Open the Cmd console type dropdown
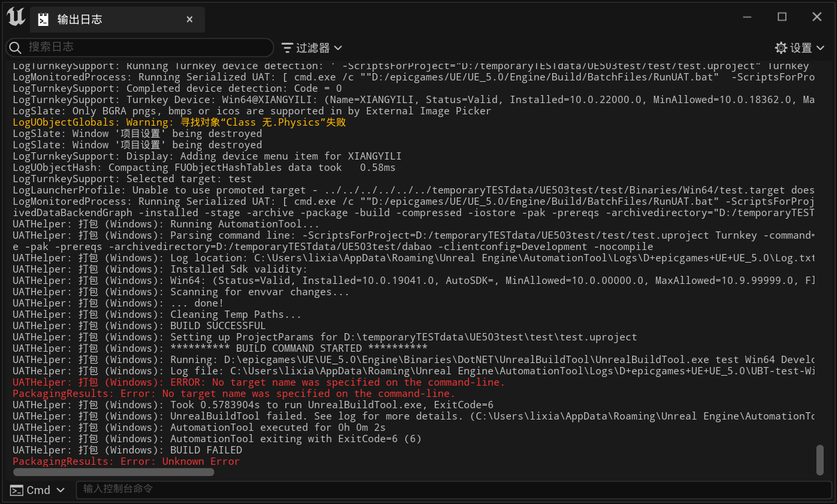This screenshot has width=837, height=504. click(x=37, y=490)
